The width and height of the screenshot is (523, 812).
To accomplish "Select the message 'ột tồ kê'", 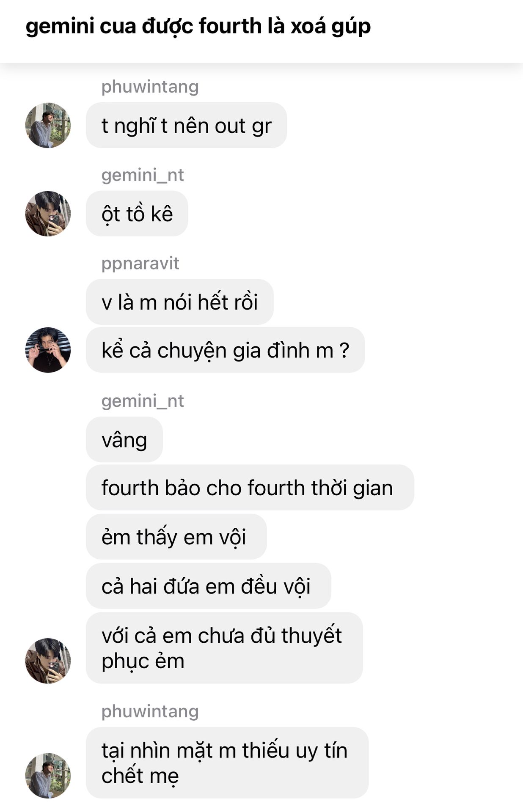I will coord(137,214).
